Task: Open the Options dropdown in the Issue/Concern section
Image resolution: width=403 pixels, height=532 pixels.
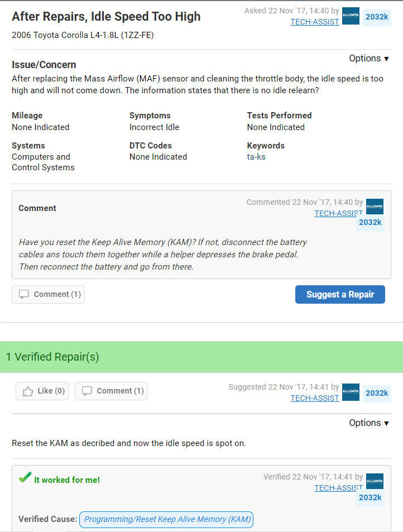Action: tap(368, 59)
